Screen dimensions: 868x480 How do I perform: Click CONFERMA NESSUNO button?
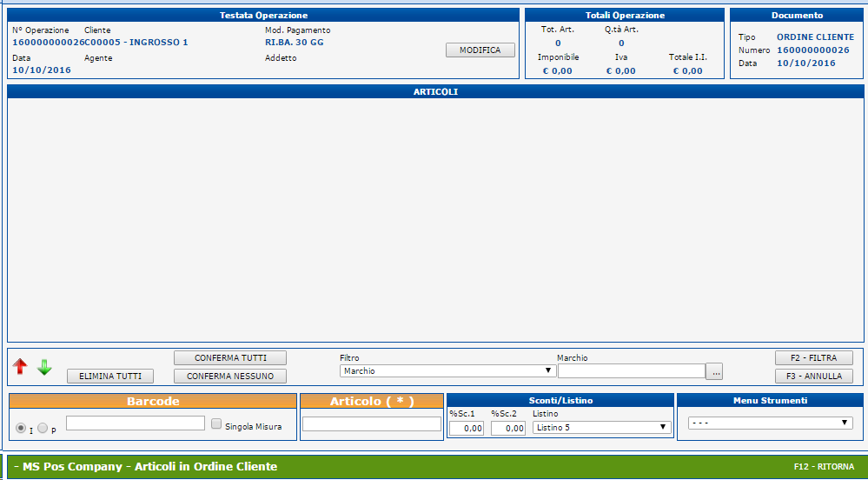pos(230,376)
